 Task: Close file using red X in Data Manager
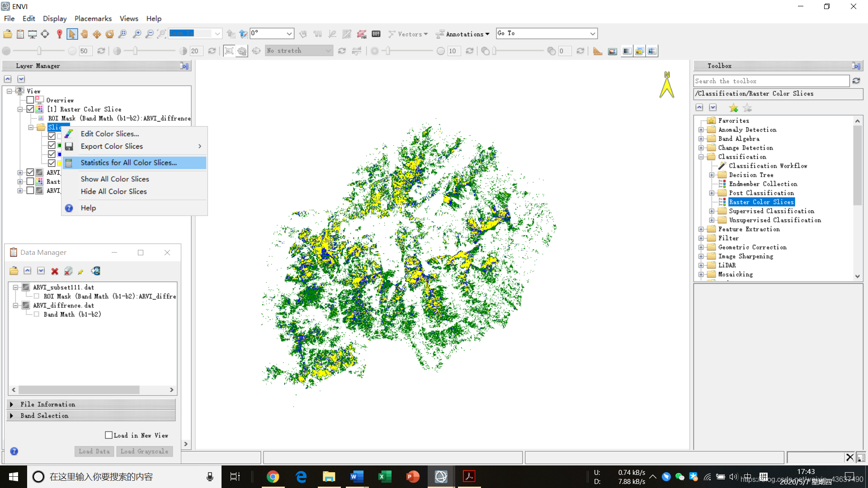(x=55, y=271)
